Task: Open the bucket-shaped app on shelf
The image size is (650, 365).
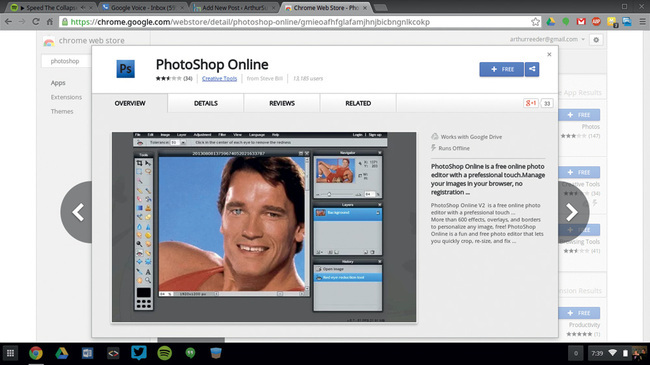Action: [216, 353]
